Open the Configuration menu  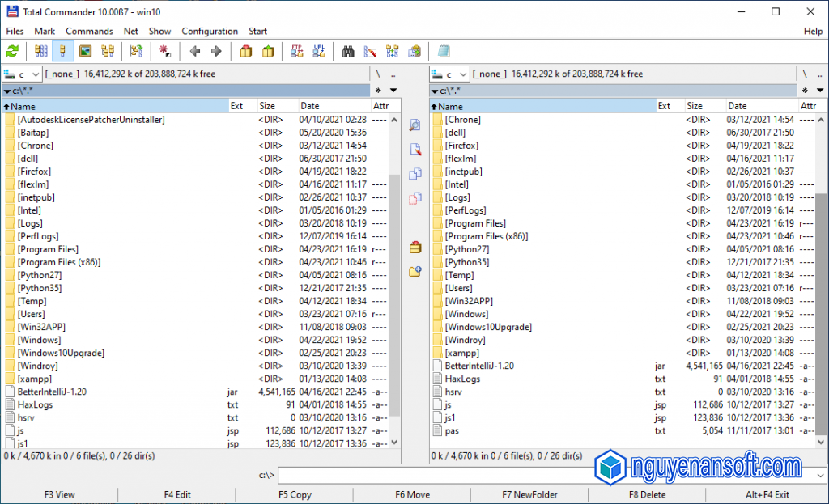tap(210, 32)
